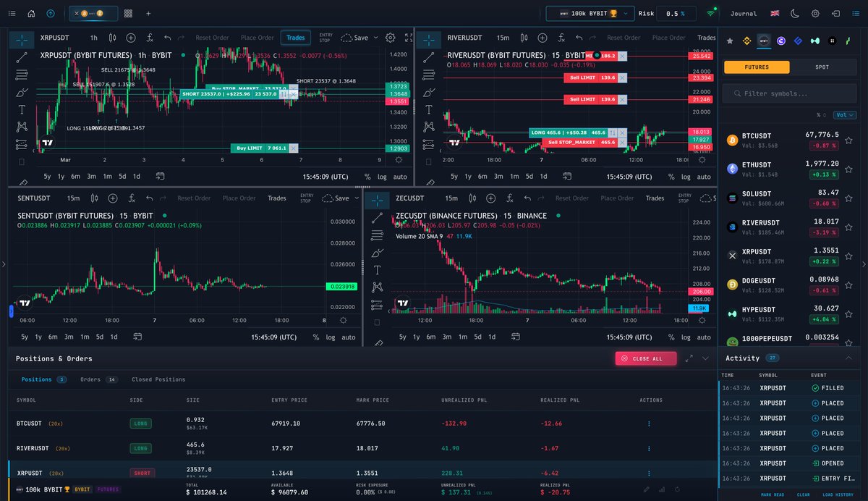Open the Vol sort dropdown
The height and width of the screenshot is (501, 868).
click(845, 114)
